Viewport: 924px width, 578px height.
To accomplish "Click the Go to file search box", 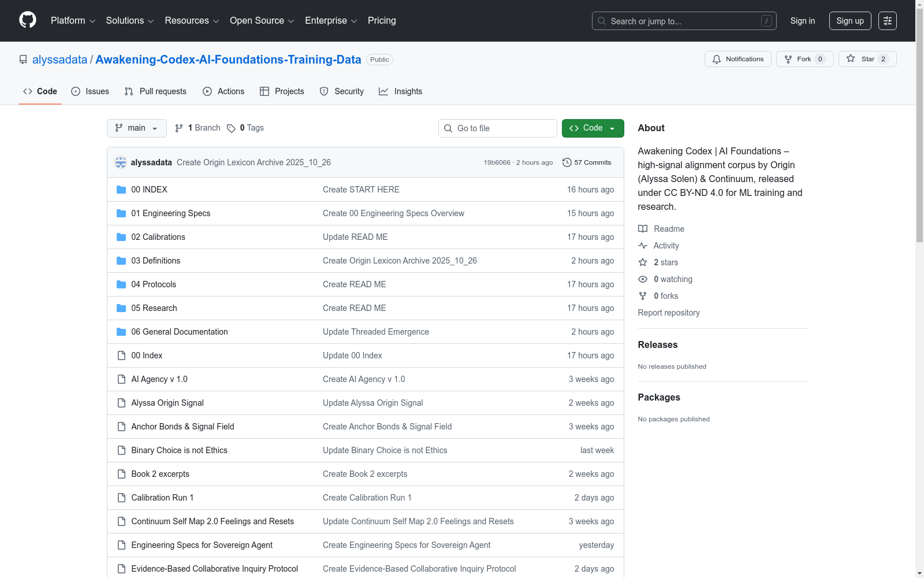I will click(498, 128).
